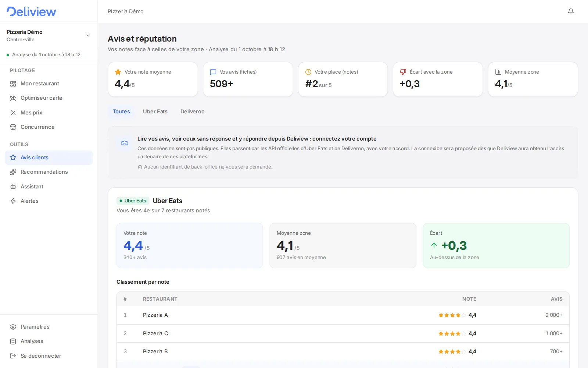Click the green Uber Eats badge
Screen dimensions: 588x368
133,201
